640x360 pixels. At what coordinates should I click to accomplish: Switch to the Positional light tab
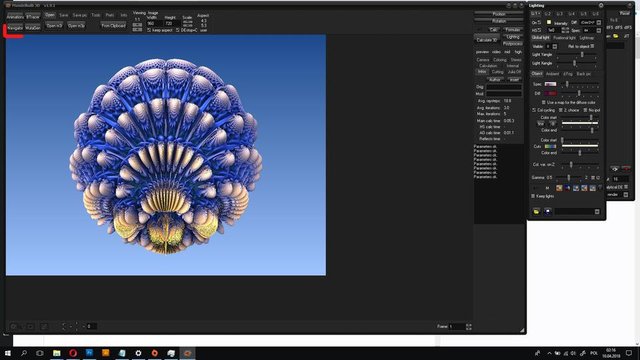tap(564, 38)
